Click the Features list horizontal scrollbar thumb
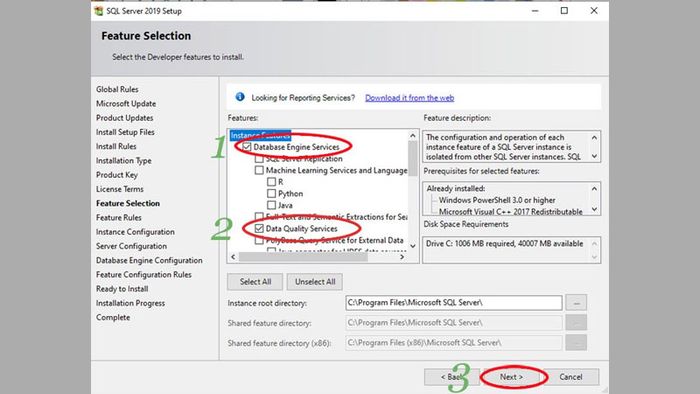The image size is (700, 394). [303, 257]
